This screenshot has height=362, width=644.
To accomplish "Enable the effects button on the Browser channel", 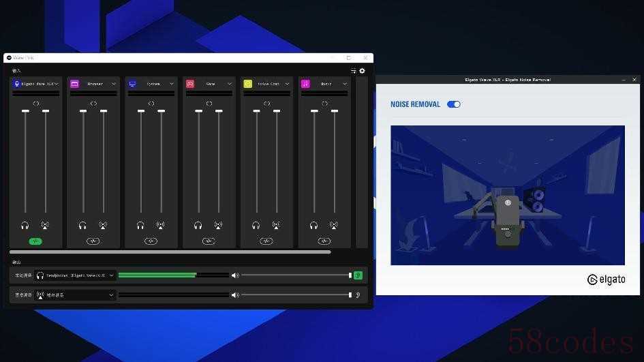I will [x=93, y=241].
